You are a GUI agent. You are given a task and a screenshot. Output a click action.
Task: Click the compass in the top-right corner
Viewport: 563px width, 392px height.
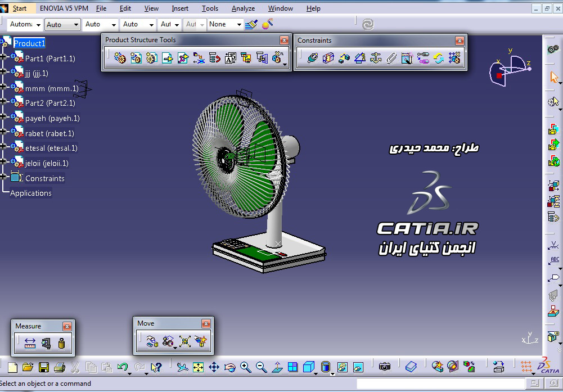[509, 68]
